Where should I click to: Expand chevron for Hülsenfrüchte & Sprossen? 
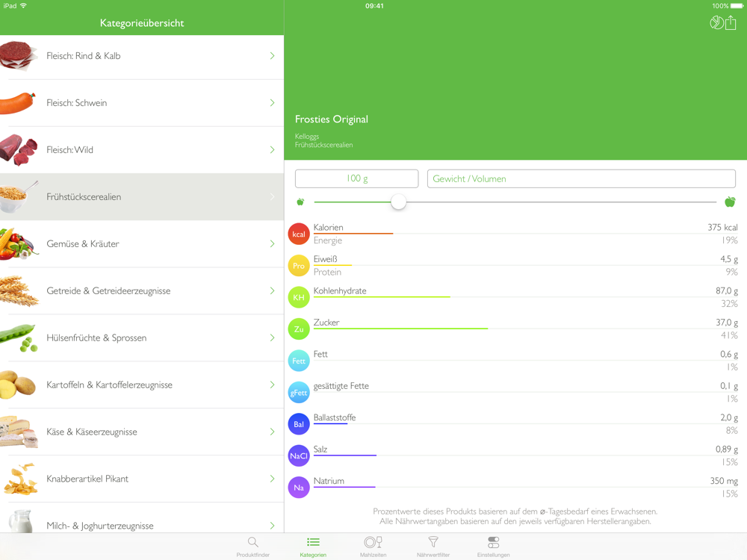272,337
